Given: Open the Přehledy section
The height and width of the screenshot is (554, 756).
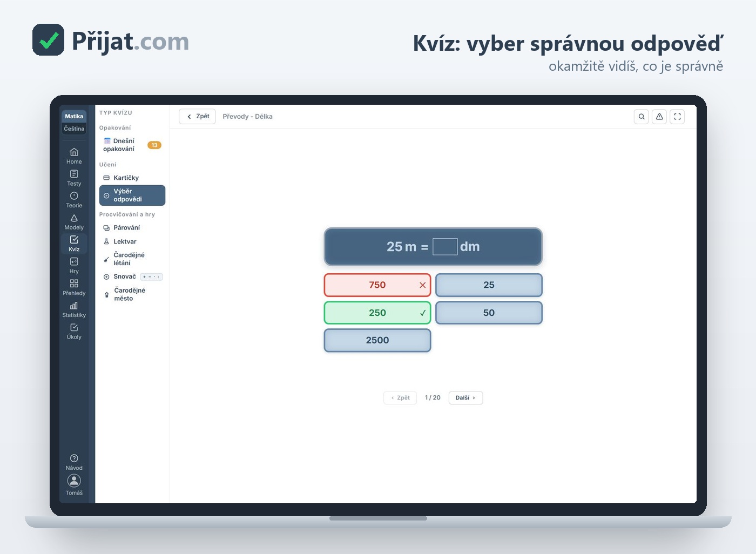Looking at the screenshot, I should (74, 287).
